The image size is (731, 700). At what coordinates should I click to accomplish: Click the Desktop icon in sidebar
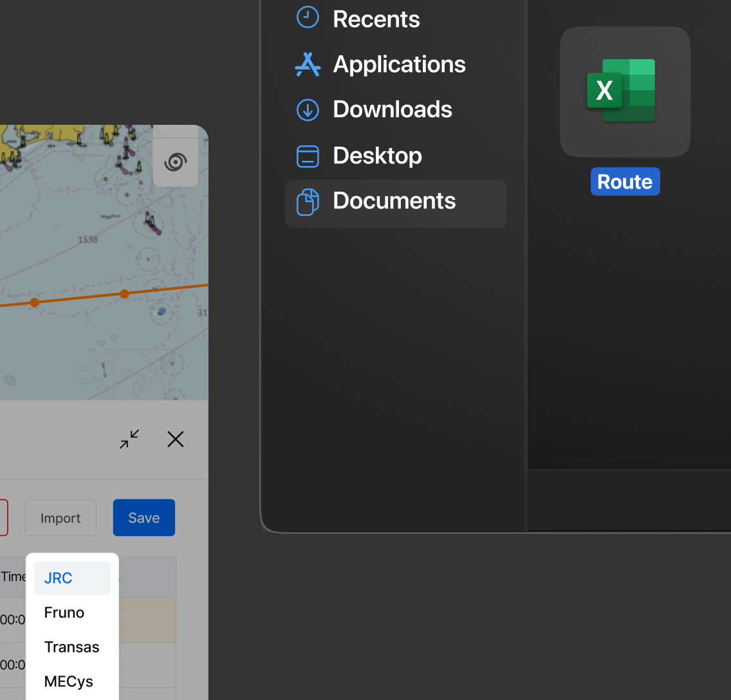[x=308, y=156]
